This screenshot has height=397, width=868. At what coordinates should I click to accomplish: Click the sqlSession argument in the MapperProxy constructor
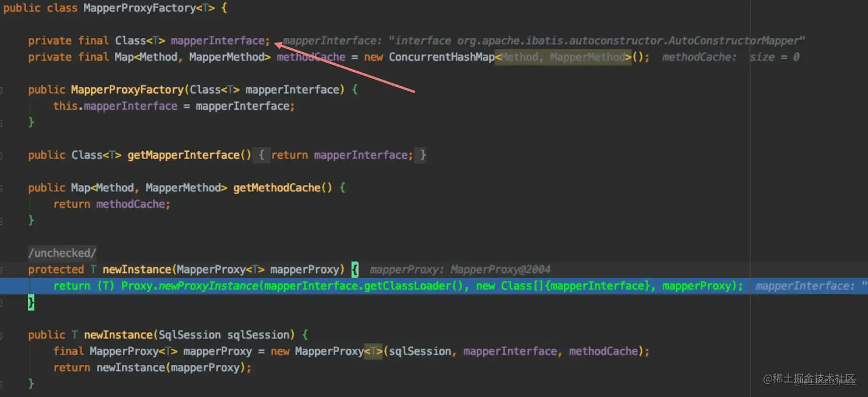point(420,351)
